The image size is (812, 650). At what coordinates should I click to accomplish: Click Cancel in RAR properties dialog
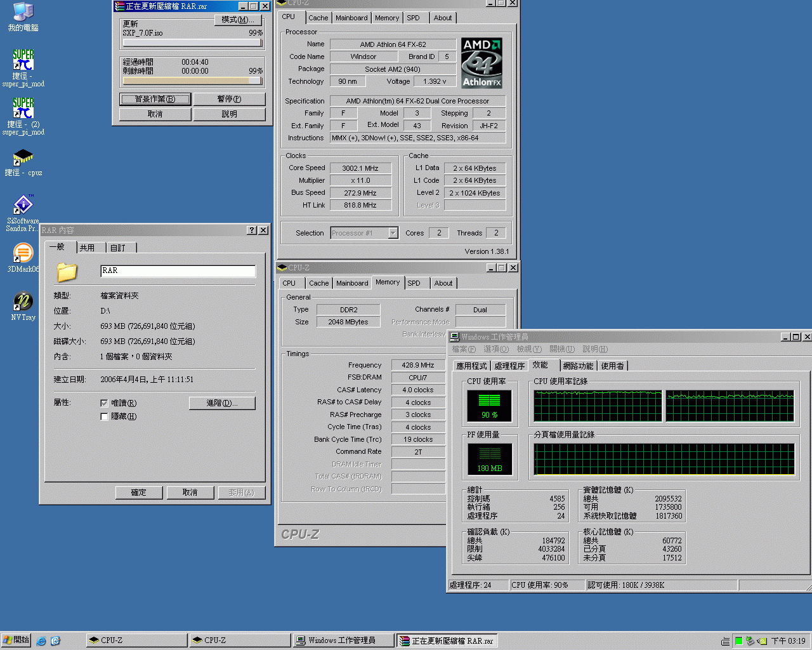[x=190, y=493]
